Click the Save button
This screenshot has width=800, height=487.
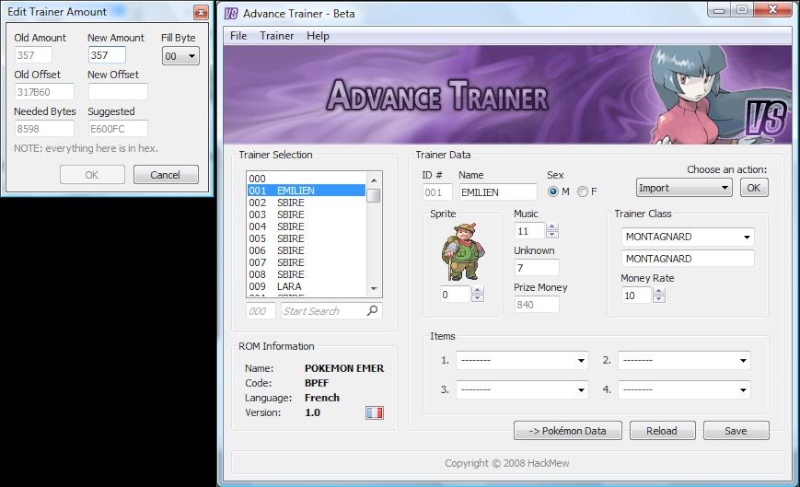click(736, 430)
